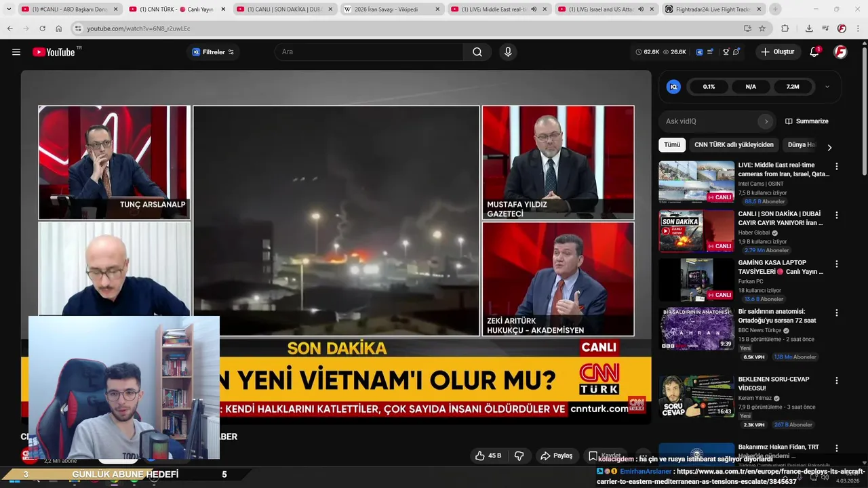Screen dimensions: 868x488
Task: View site information icon in address bar
Action: (x=78, y=28)
